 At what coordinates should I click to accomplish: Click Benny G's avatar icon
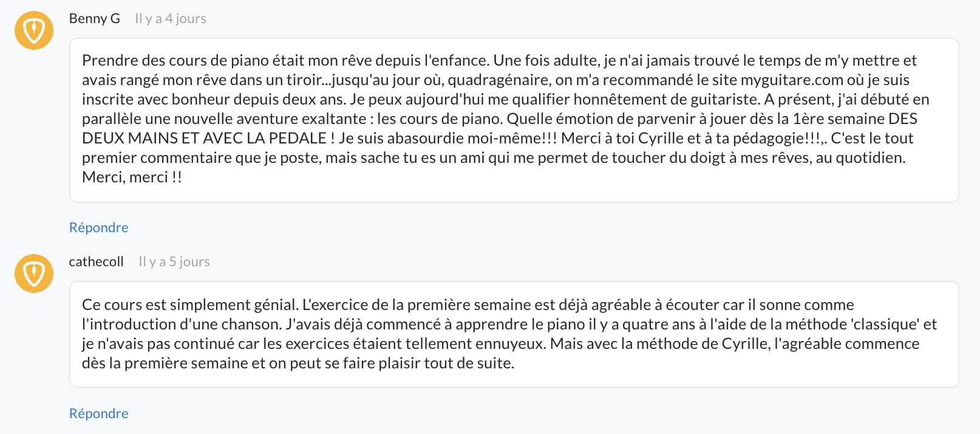point(34,30)
